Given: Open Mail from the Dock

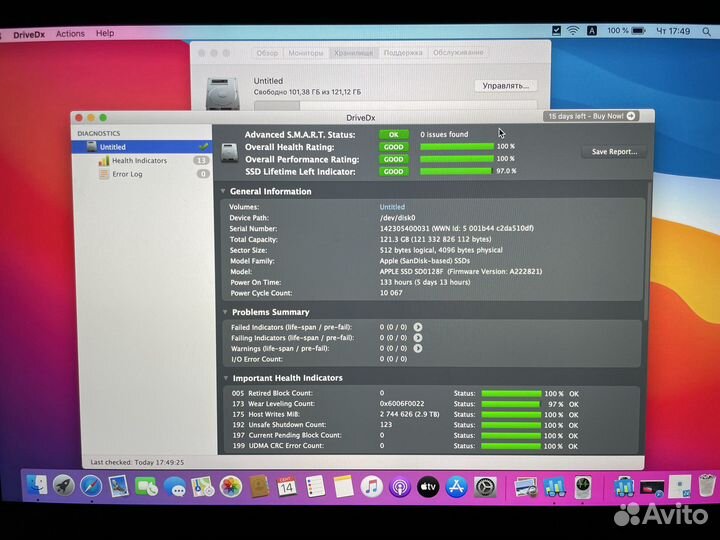Looking at the screenshot, I should [118, 486].
